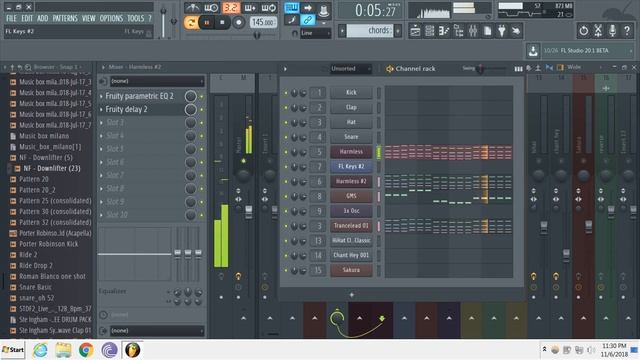Screen dimensions: 640x360
Task: Open the browser/plugin picker tree icon
Action: (x=458, y=31)
